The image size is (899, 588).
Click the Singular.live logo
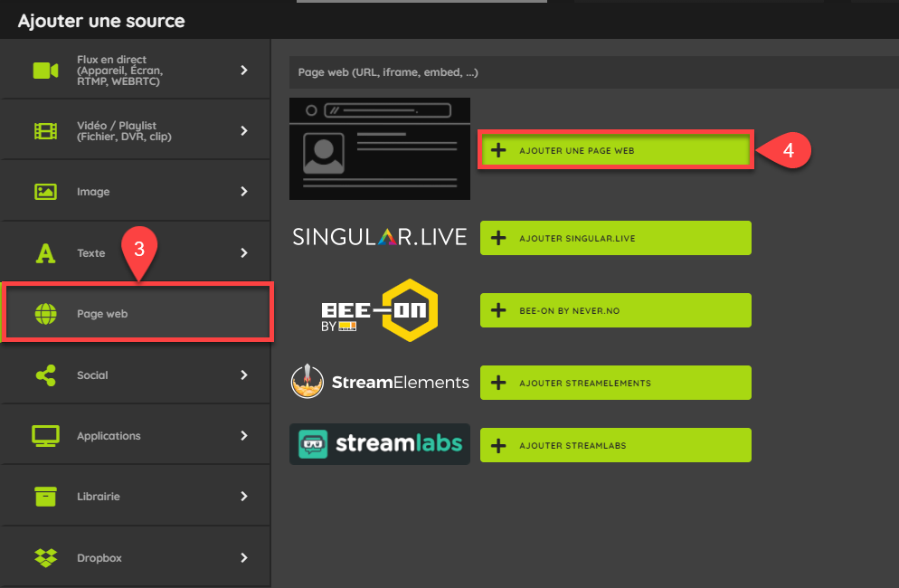click(x=380, y=237)
